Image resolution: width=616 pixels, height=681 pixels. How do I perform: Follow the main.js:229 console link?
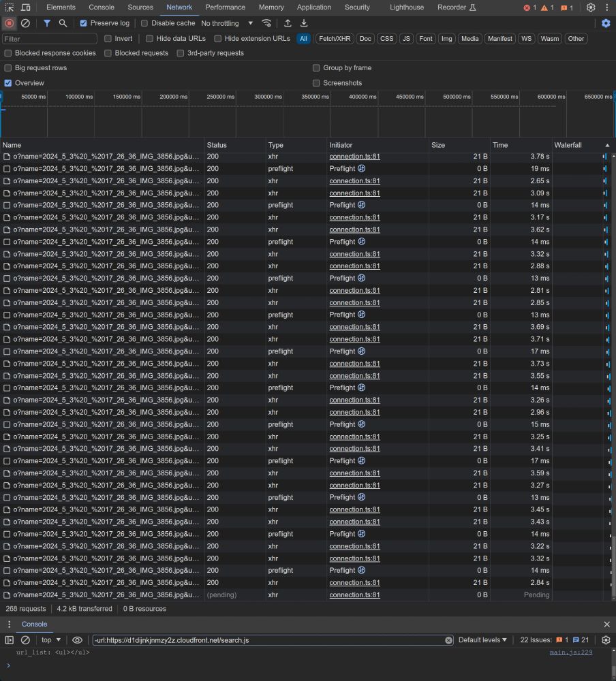click(570, 652)
